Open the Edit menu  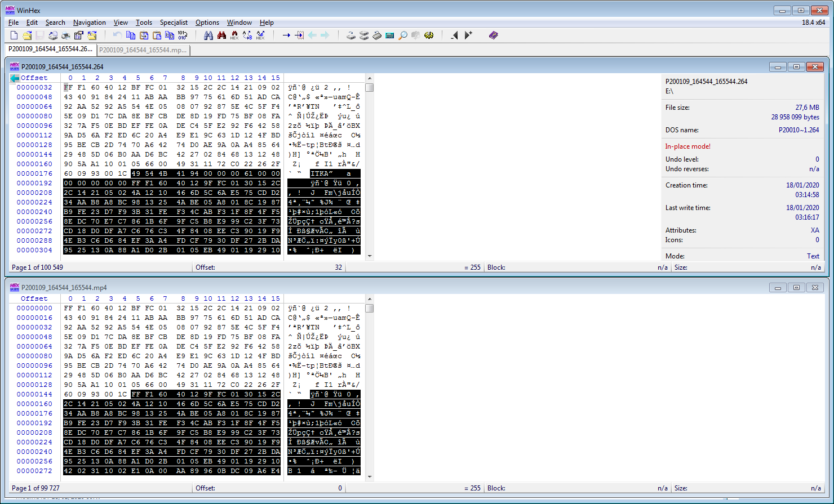(x=32, y=23)
